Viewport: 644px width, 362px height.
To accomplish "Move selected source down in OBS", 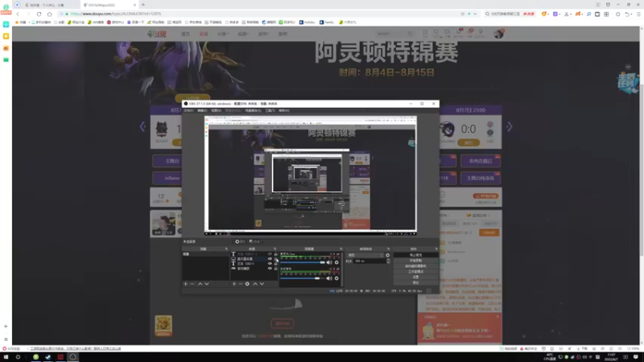I will 262,284.
